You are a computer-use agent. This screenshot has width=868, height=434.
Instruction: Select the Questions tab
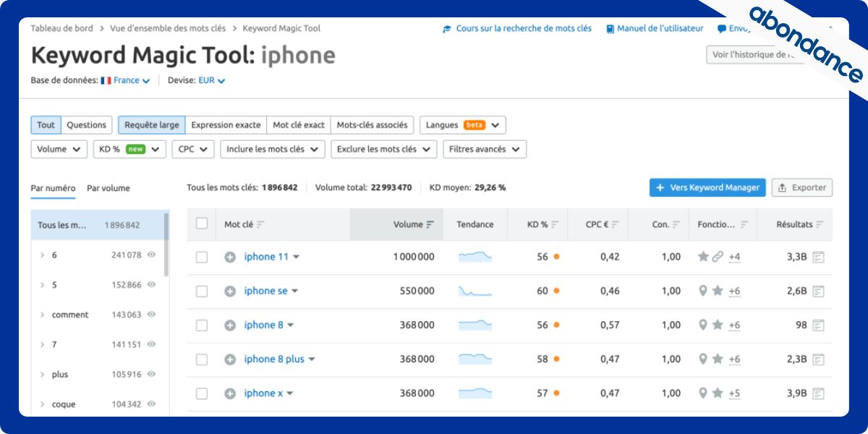[87, 125]
